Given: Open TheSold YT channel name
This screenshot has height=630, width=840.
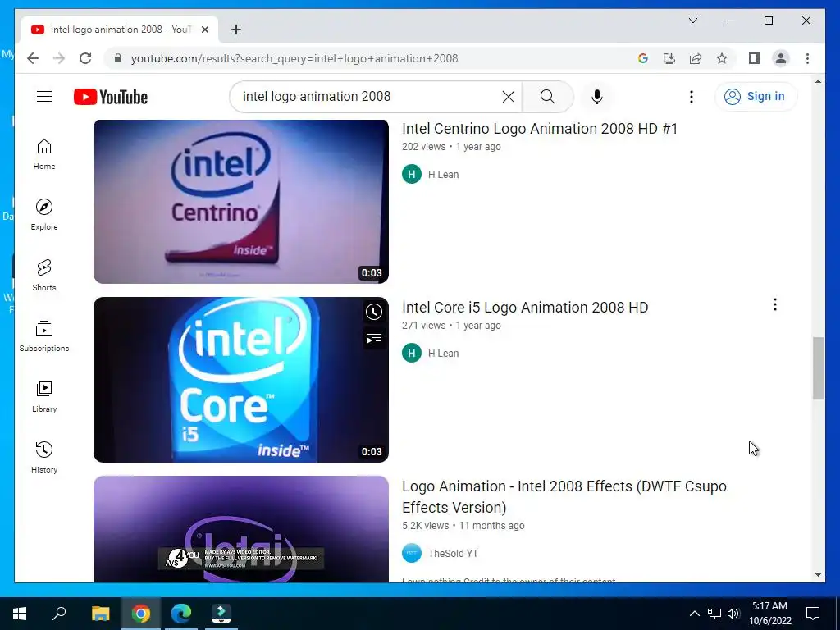Looking at the screenshot, I should point(453,554).
